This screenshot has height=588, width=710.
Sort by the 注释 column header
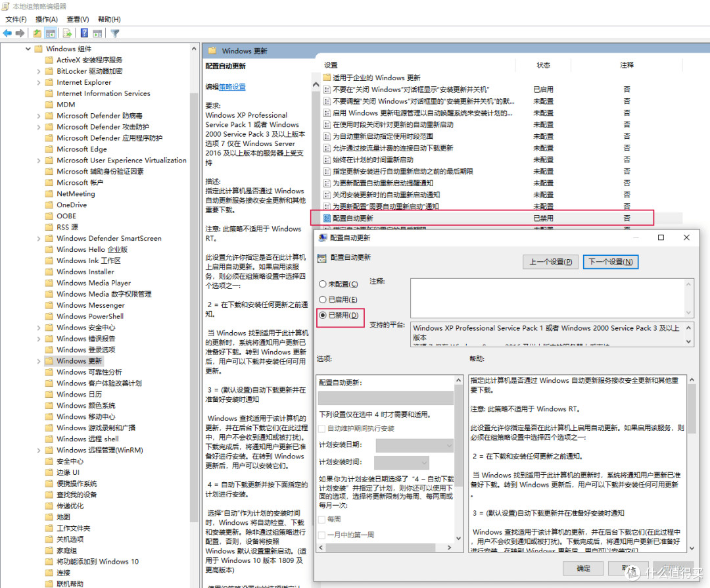(627, 64)
